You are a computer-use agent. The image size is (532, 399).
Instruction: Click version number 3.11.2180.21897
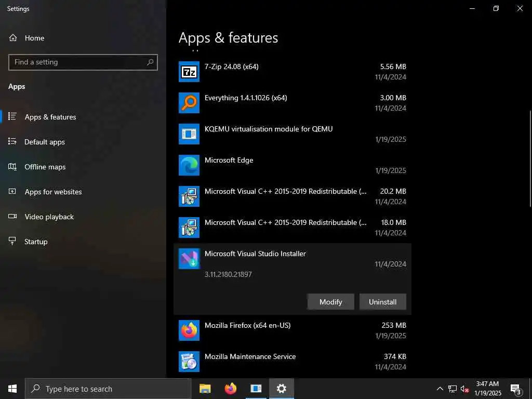(x=228, y=274)
